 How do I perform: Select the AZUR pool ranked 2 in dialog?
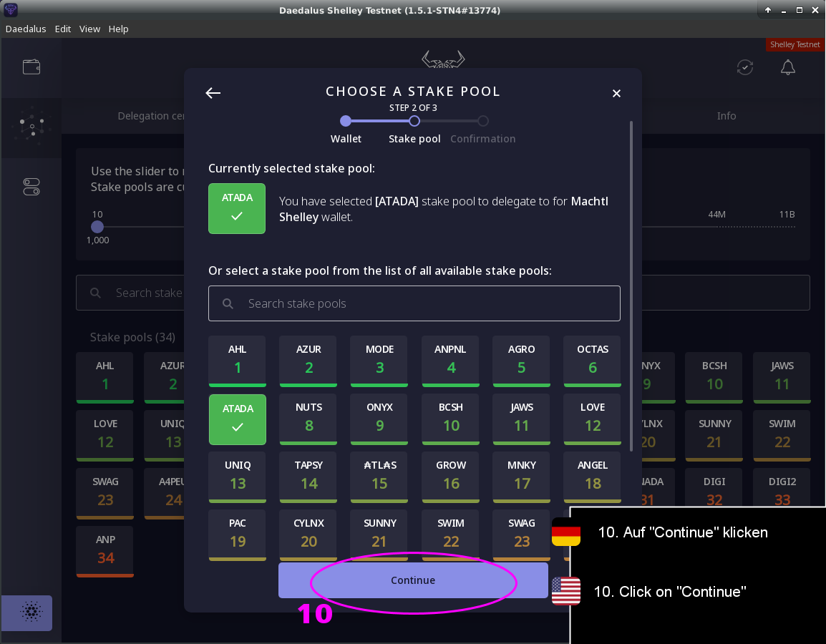pos(308,361)
